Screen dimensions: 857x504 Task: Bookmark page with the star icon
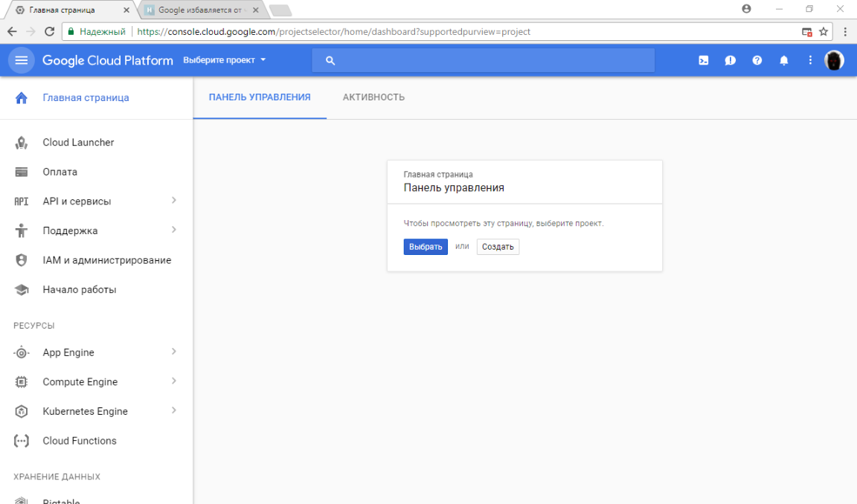823,32
